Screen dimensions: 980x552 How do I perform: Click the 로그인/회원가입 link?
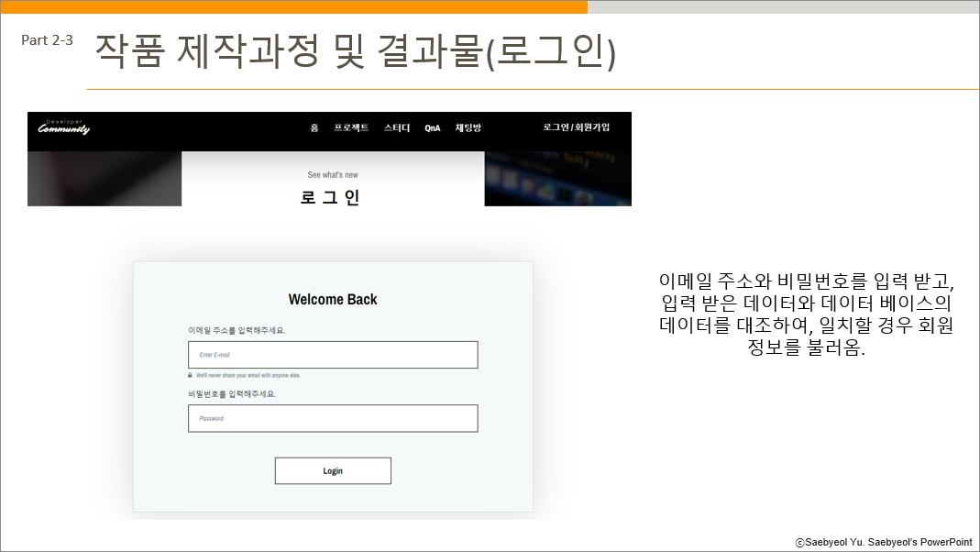577,127
